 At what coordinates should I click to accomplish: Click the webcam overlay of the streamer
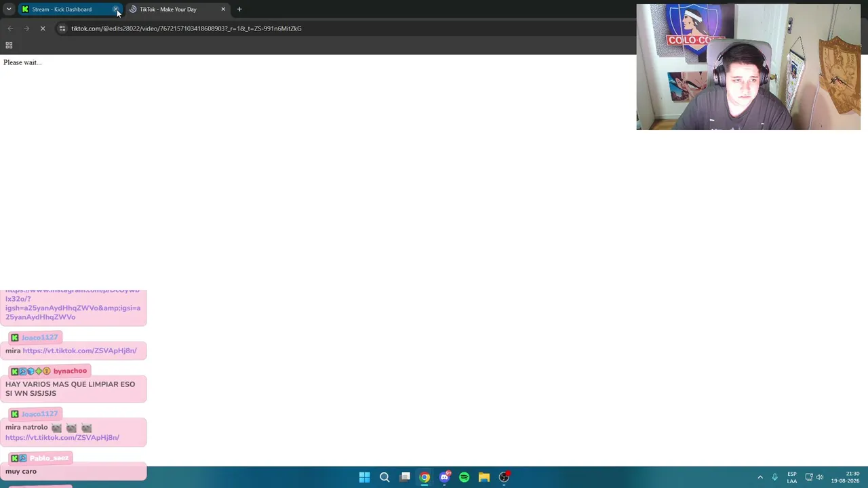(x=749, y=67)
